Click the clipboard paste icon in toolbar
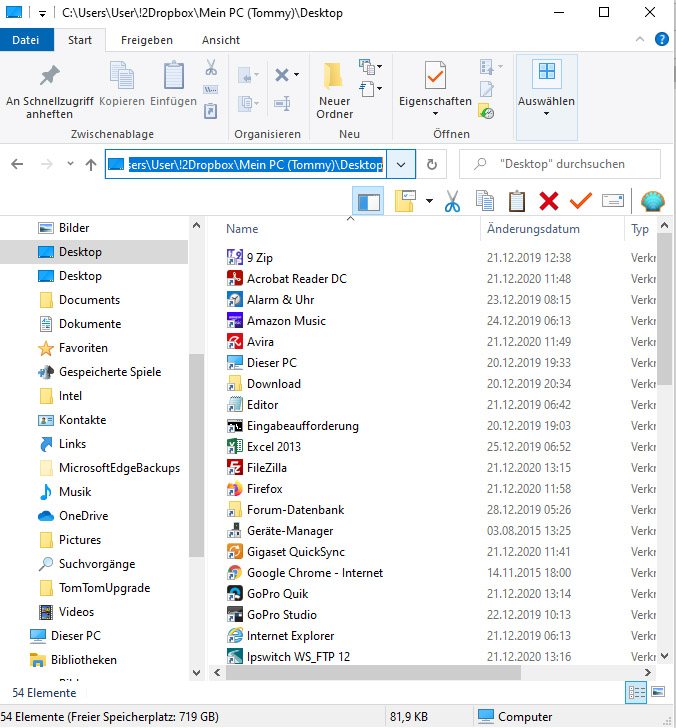The width and height of the screenshot is (676, 728). 517,201
